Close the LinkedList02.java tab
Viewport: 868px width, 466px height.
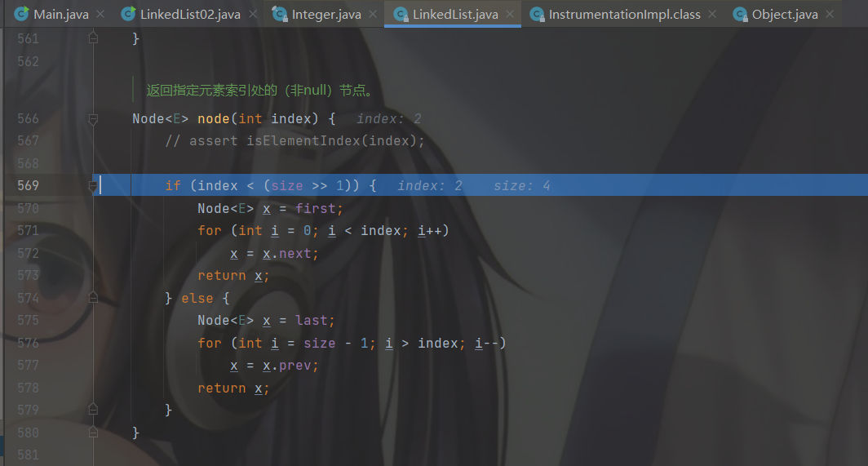tap(253, 15)
